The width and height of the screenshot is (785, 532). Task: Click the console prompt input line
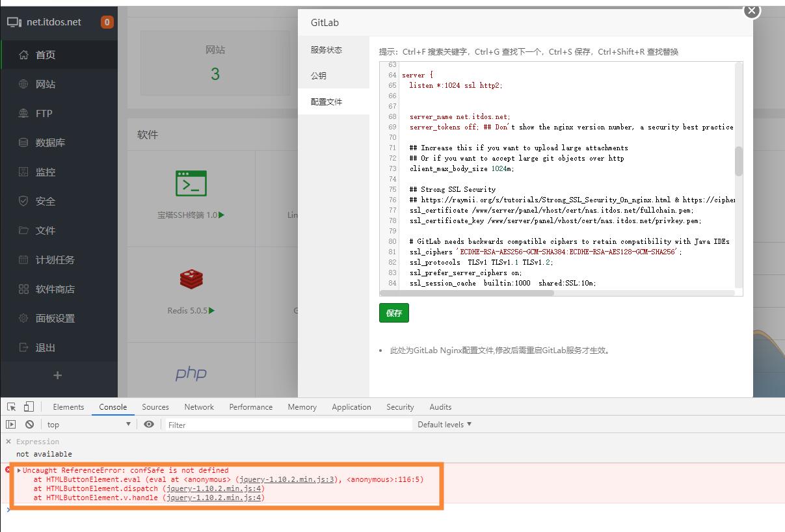click(x=397, y=509)
